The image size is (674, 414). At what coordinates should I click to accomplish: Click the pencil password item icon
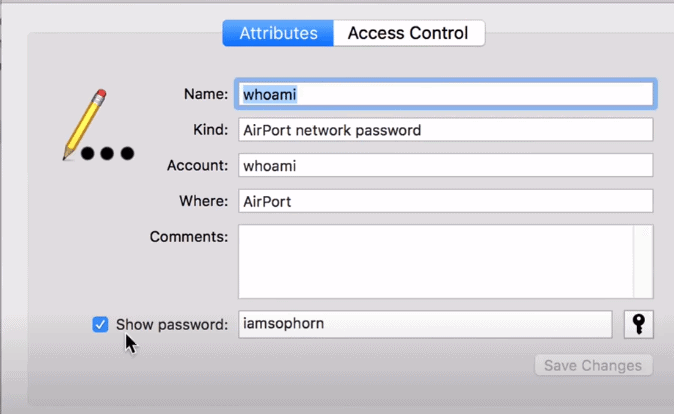[x=98, y=125]
